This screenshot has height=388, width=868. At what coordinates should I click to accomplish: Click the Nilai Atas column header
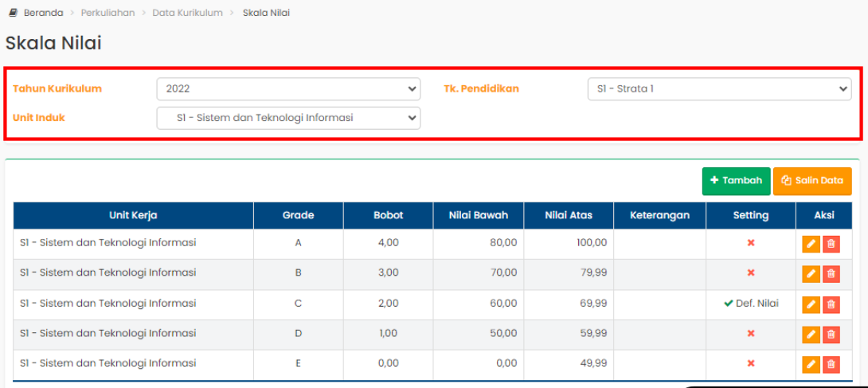pyautogui.click(x=569, y=215)
